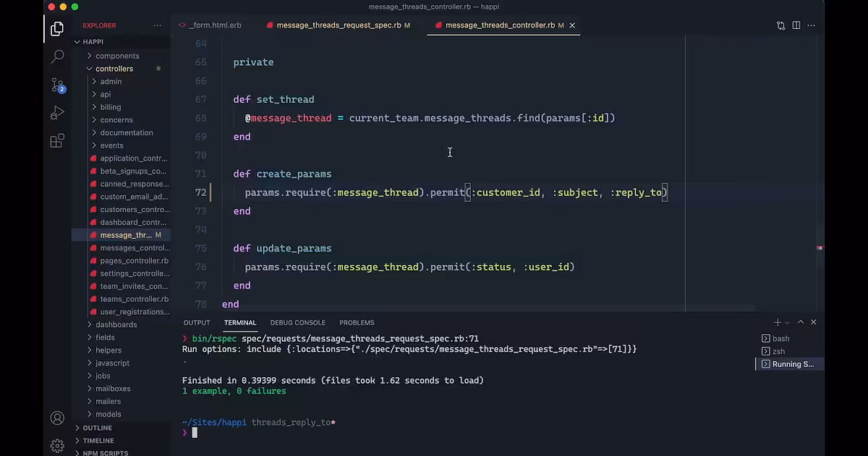Open Explorer panel more actions ellipsis
The height and width of the screenshot is (456, 868).
(x=157, y=25)
